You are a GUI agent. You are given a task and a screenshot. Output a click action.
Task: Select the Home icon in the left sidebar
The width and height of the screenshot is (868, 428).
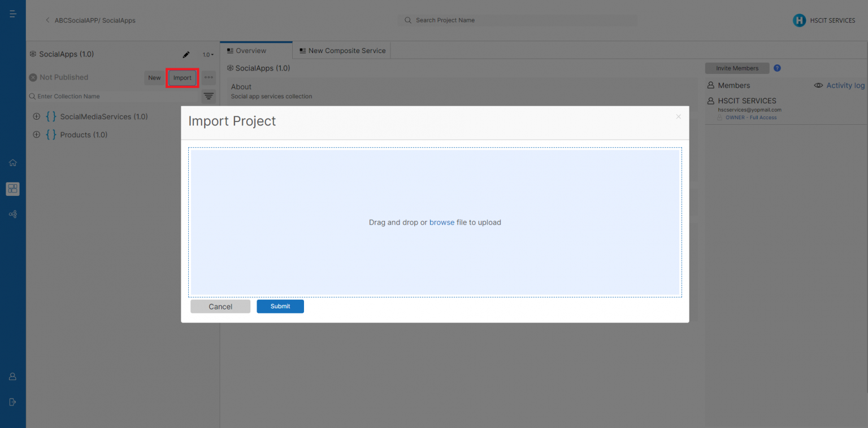pyautogui.click(x=12, y=163)
